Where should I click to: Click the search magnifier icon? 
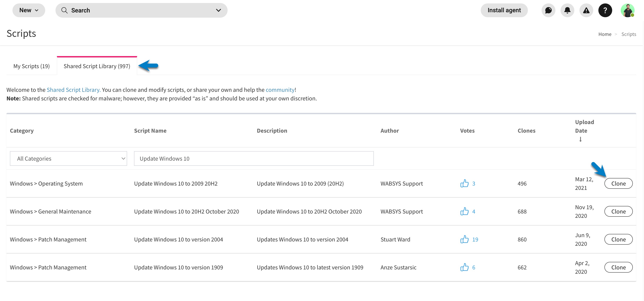pyautogui.click(x=65, y=10)
